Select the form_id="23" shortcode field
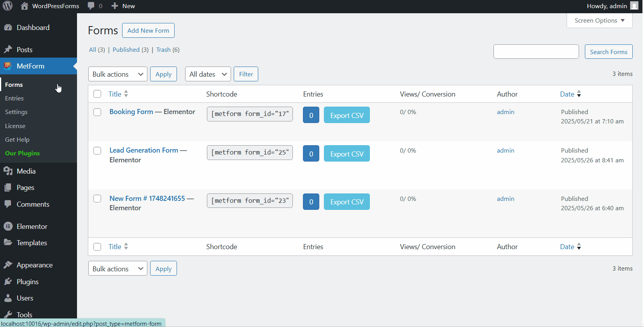Screen dimensions: 644x327 (x=250, y=200)
